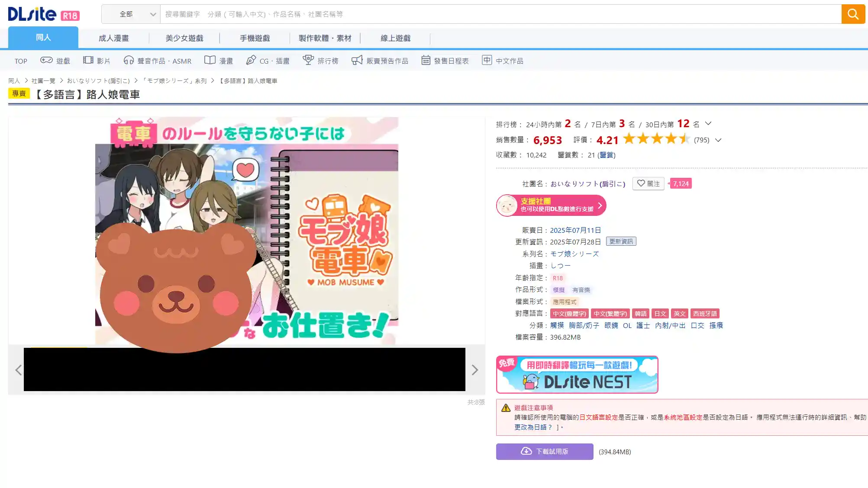This screenshot has width=868, height=488.
Task: Select the 成人漫畫 tab
Action: (x=113, y=38)
